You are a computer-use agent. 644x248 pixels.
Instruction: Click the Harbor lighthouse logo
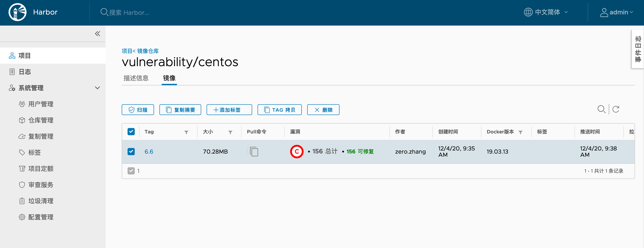(x=17, y=12)
